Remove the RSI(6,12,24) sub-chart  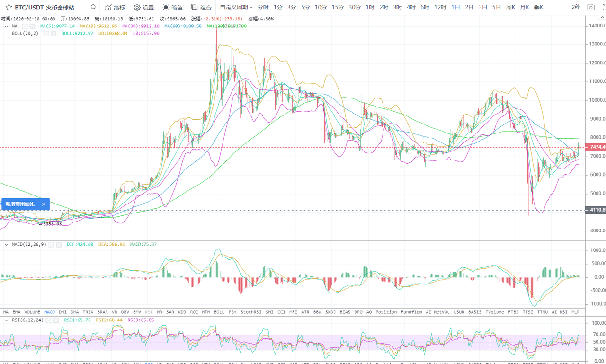(56, 320)
